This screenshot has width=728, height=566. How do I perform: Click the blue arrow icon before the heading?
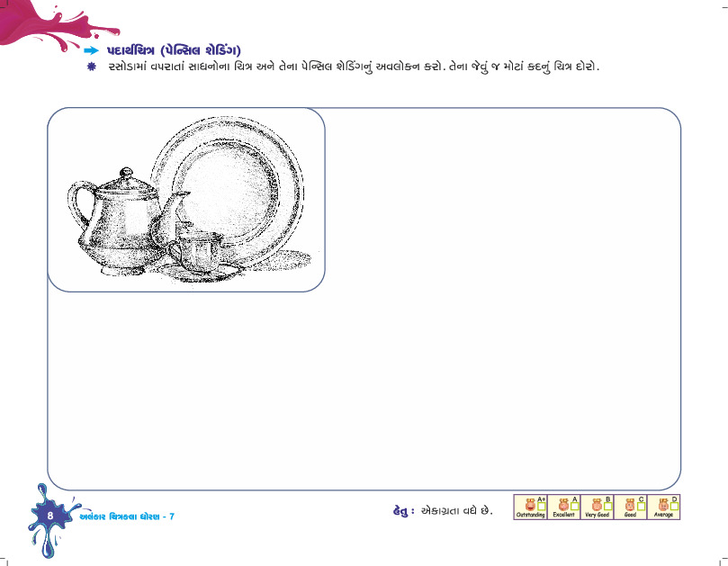pyautogui.click(x=92, y=50)
